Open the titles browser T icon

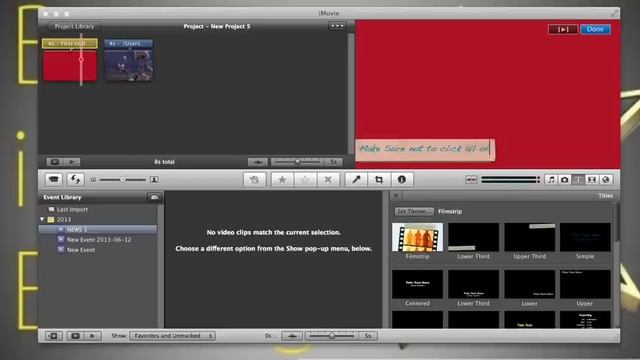(578, 180)
